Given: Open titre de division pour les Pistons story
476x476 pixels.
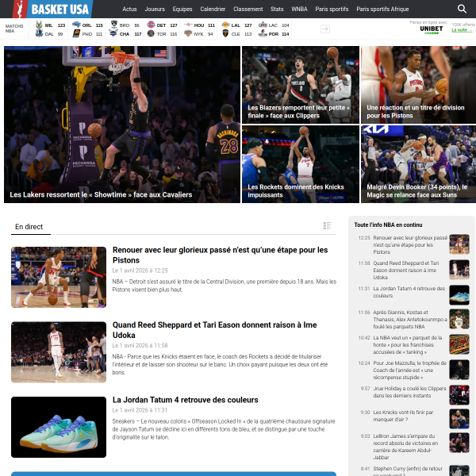Looking at the screenshot, I should (418, 85).
